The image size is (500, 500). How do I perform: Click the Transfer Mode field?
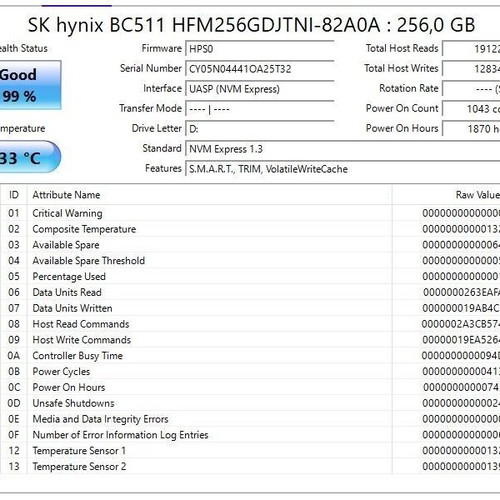[x=260, y=109]
